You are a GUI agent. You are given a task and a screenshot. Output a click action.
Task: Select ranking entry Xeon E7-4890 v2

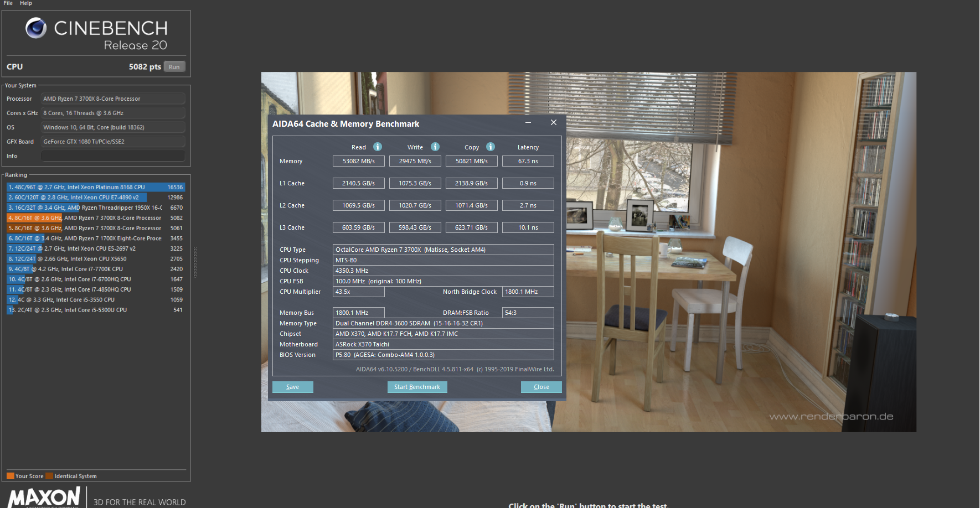click(95, 198)
